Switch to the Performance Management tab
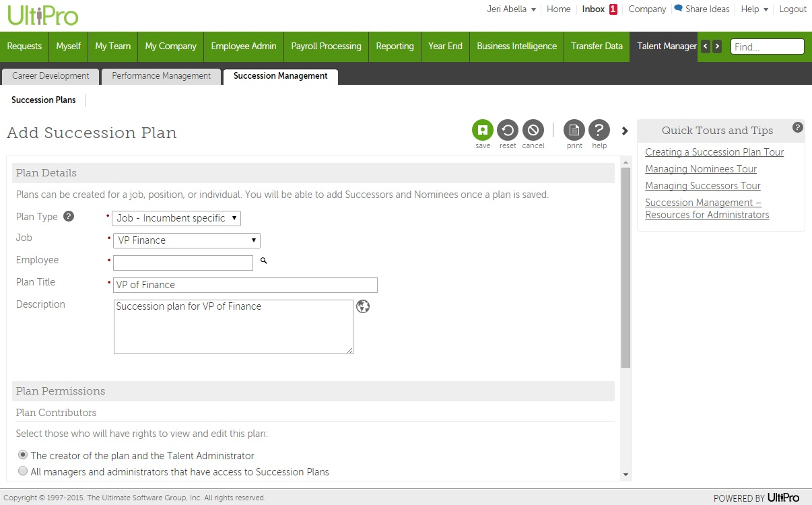The width and height of the screenshot is (812, 505). click(161, 76)
